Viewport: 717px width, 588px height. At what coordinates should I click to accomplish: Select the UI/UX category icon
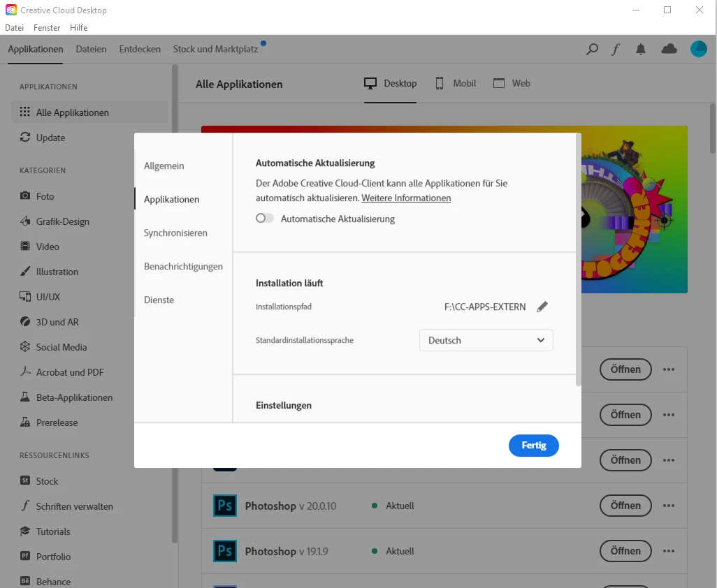(x=25, y=297)
